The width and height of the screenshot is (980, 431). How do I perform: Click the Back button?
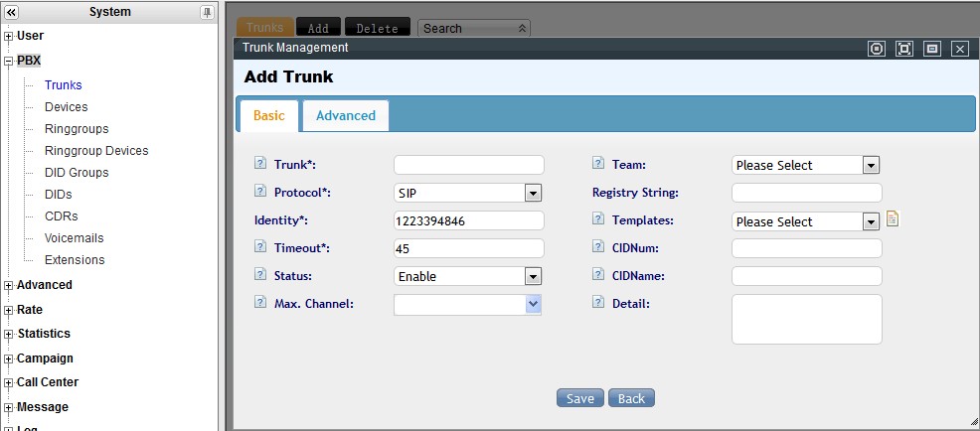[631, 398]
